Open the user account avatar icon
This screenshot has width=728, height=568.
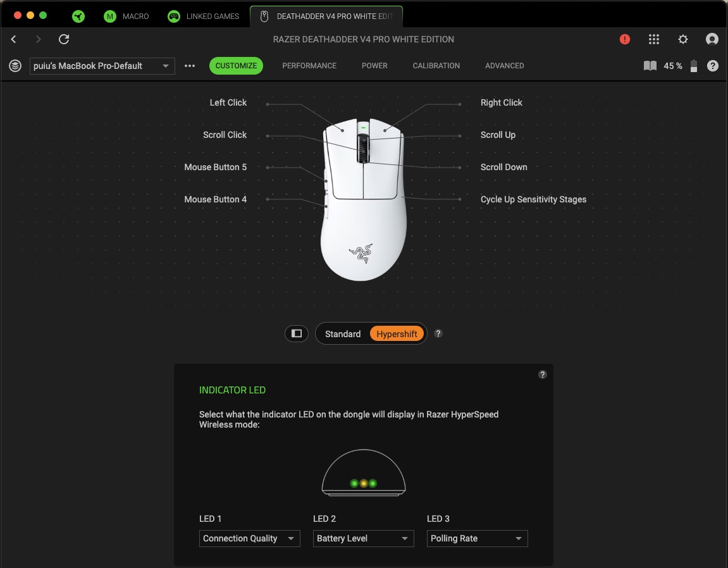click(712, 39)
